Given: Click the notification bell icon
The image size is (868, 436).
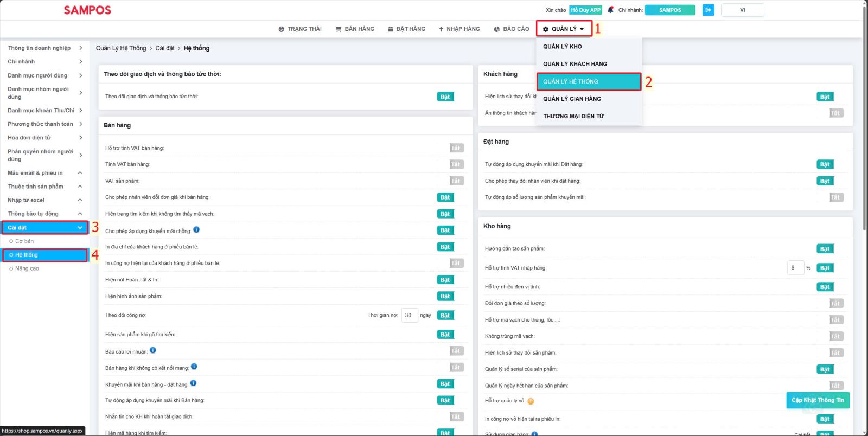Looking at the screenshot, I should [x=610, y=10].
